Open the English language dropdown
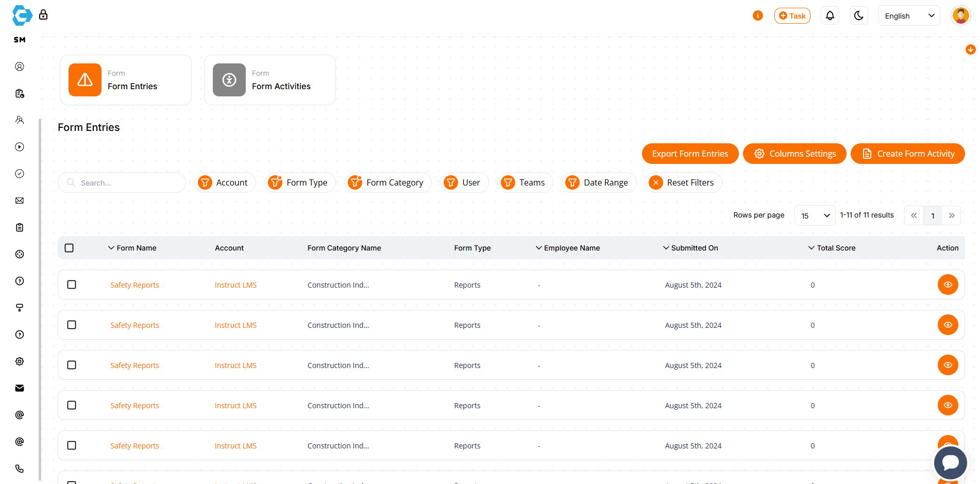The height and width of the screenshot is (484, 980). coord(909,16)
